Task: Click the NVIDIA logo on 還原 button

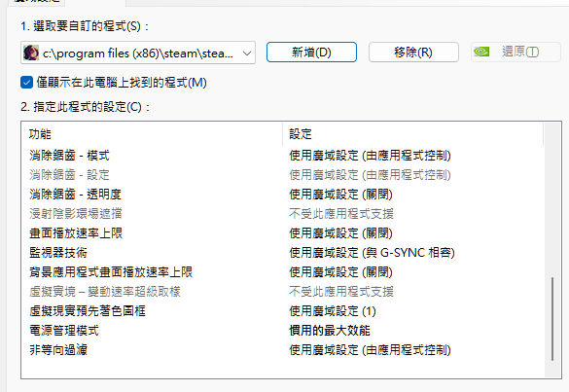Action: pos(481,52)
